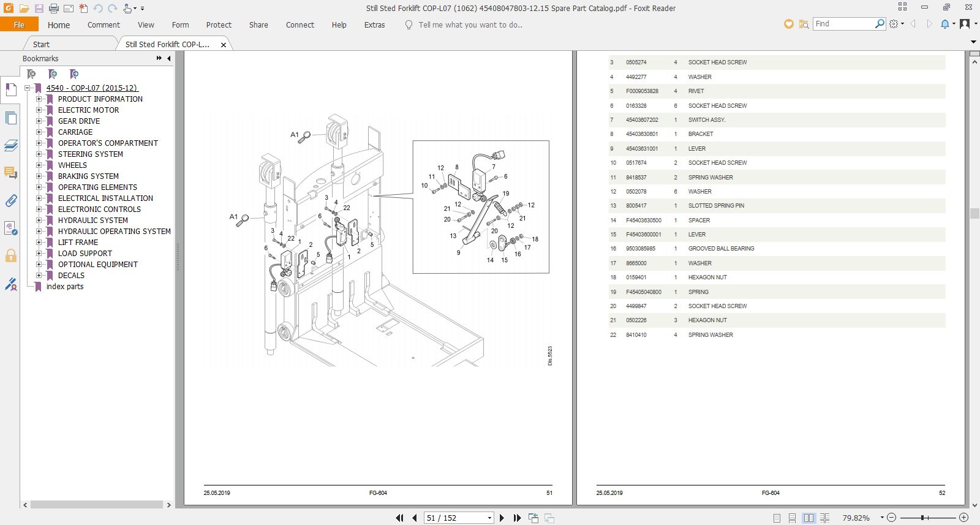
Task: Click the Redo arrow icon
Action: [x=113, y=9]
